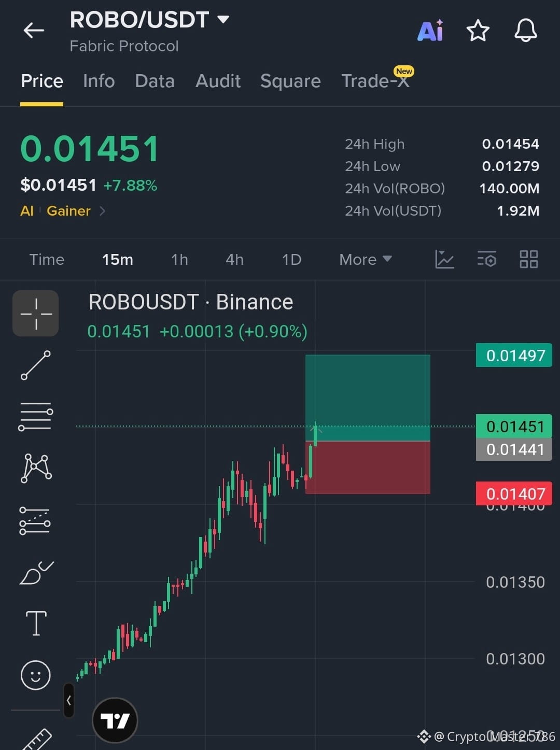Screen dimensions: 560x750
Task: Open the chart indicators icon
Action: (444, 259)
